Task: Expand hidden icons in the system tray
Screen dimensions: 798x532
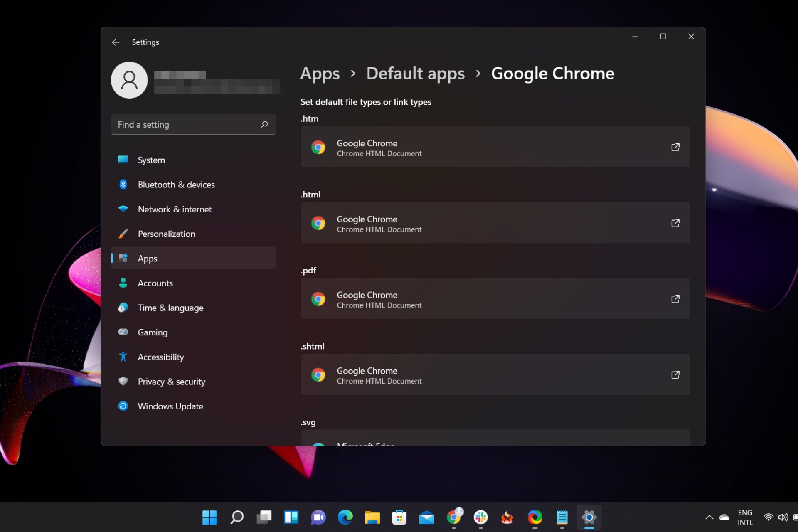Action: click(709, 517)
